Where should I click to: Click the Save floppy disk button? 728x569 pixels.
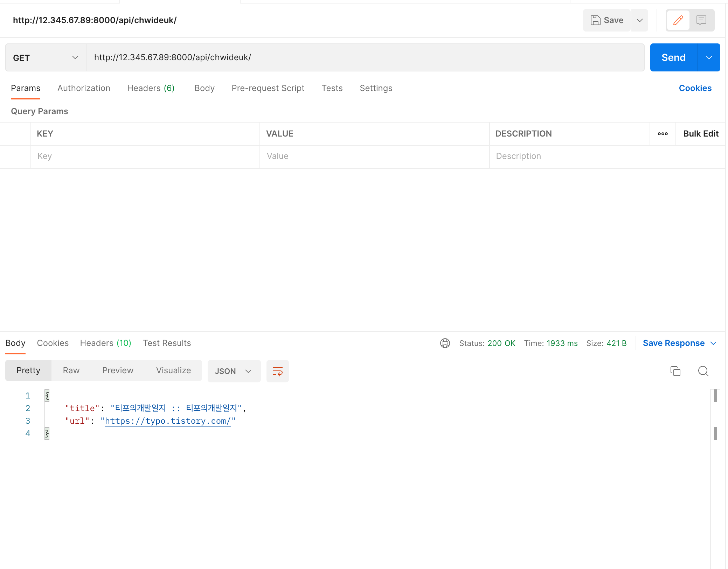(607, 20)
